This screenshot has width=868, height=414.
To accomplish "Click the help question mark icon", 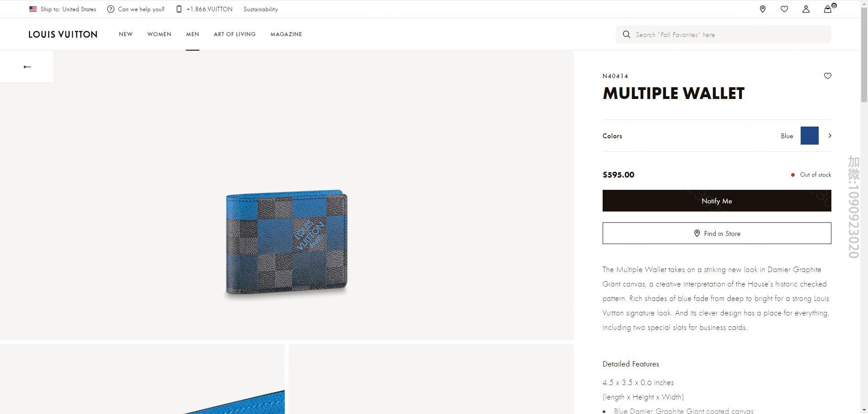I will click(x=111, y=9).
